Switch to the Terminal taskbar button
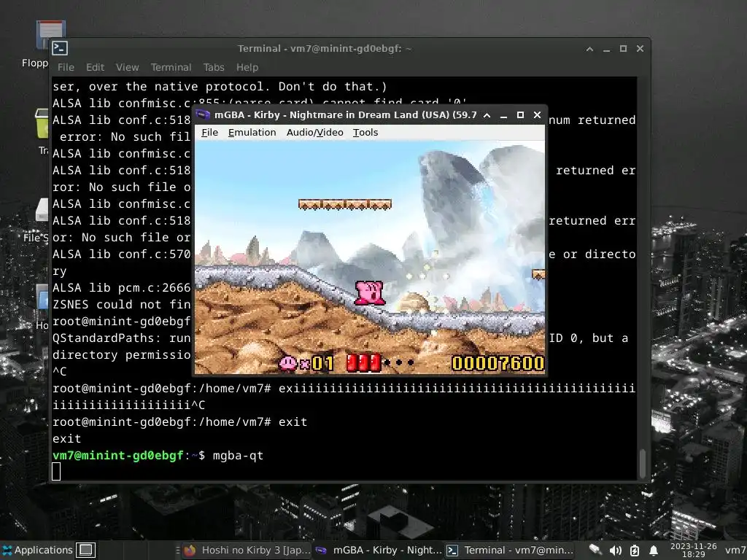 tap(510, 550)
